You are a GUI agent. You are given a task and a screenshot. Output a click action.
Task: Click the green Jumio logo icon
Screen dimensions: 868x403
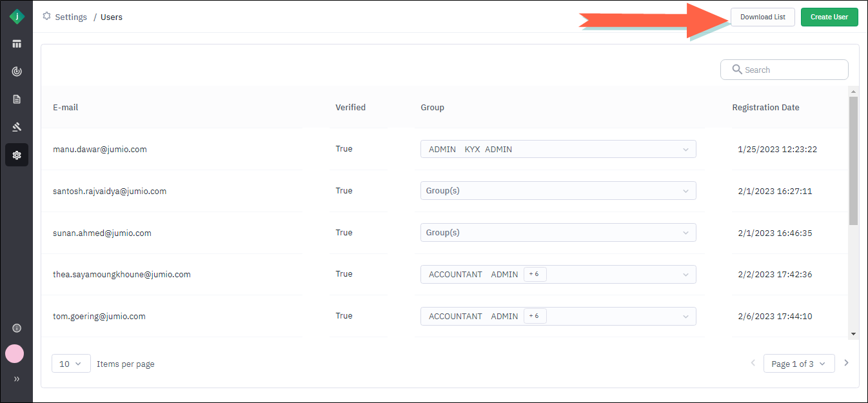[x=17, y=17]
